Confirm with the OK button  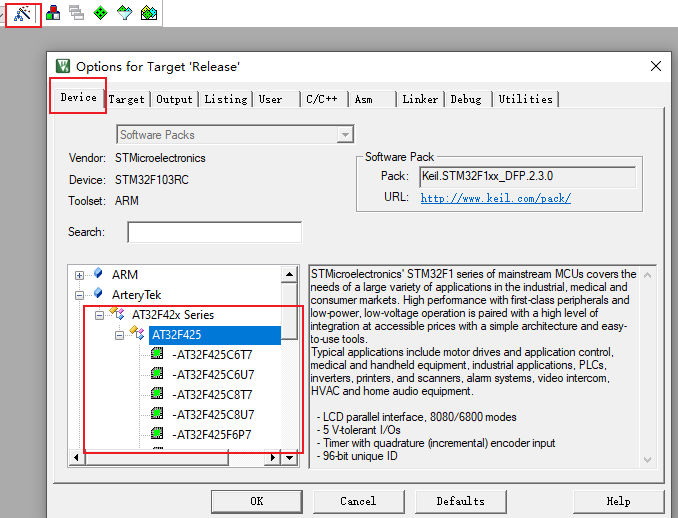[x=257, y=501]
